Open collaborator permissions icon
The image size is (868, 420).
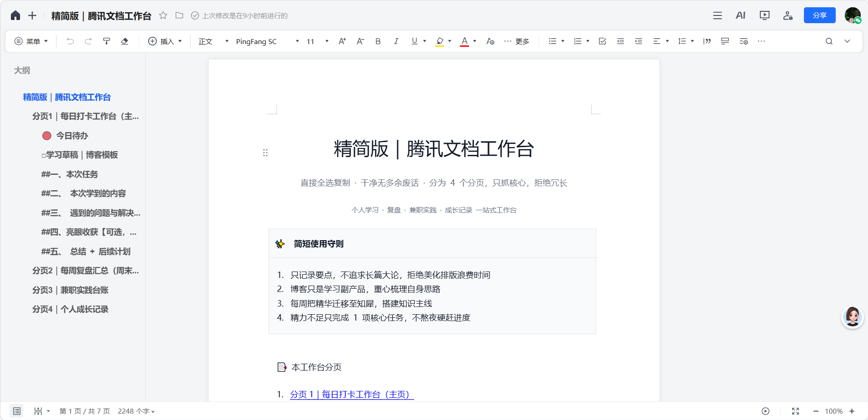pyautogui.click(x=788, y=15)
